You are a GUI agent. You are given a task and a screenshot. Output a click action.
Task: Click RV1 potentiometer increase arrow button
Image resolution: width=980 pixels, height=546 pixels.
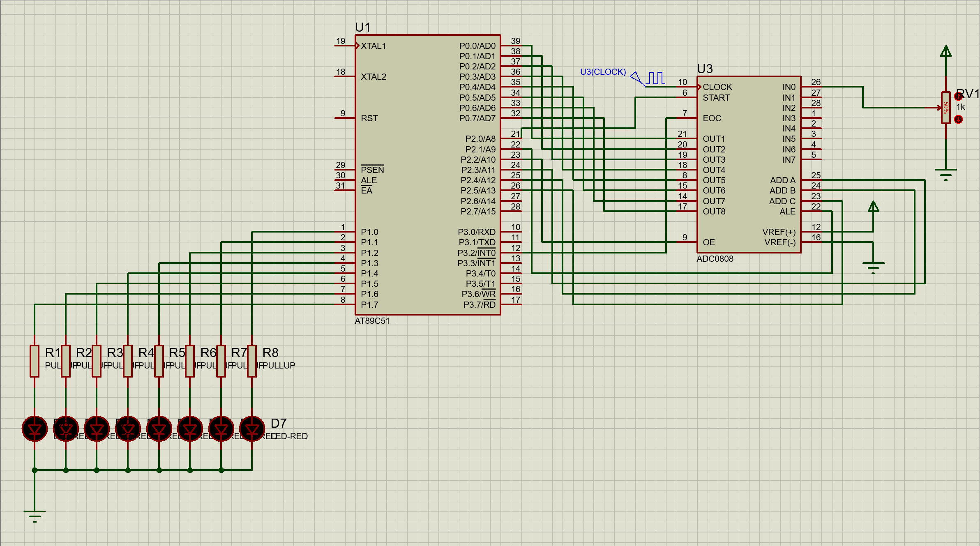point(958,97)
